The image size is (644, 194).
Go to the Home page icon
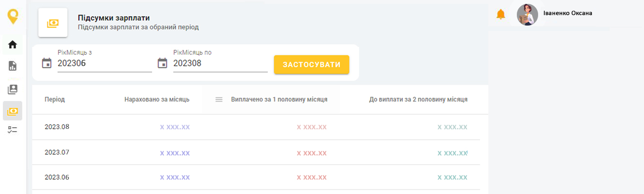click(x=13, y=45)
